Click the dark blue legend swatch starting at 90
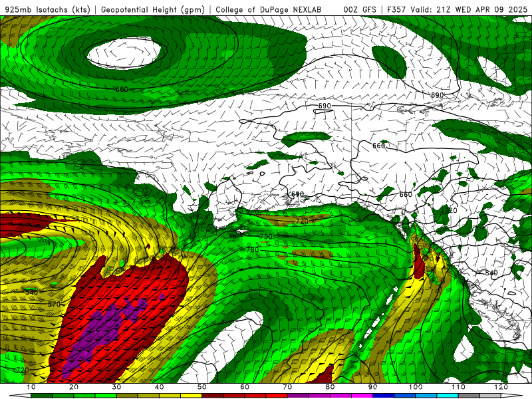This screenshot has height=399, width=532. tap(384, 396)
